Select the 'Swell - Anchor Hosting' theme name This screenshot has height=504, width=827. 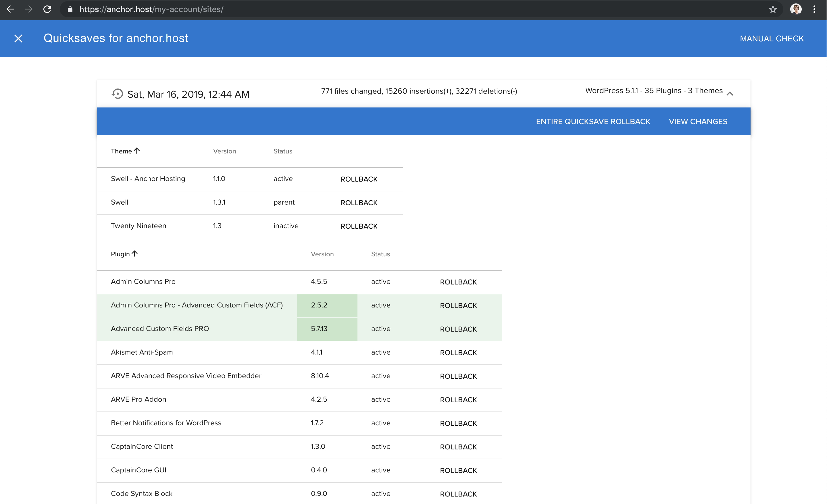tap(148, 178)
